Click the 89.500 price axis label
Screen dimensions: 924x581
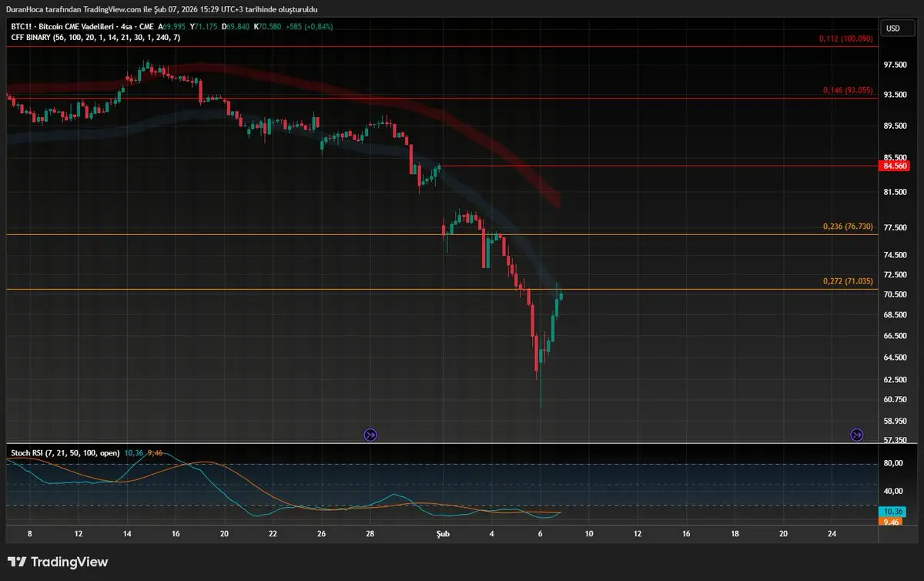click(x=895, y=126)
